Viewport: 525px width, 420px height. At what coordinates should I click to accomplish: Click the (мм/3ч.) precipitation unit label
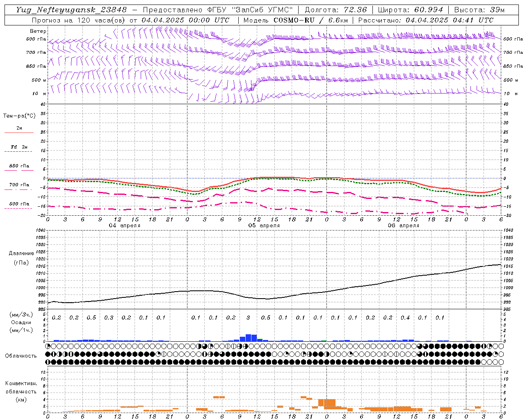[21, 315]
